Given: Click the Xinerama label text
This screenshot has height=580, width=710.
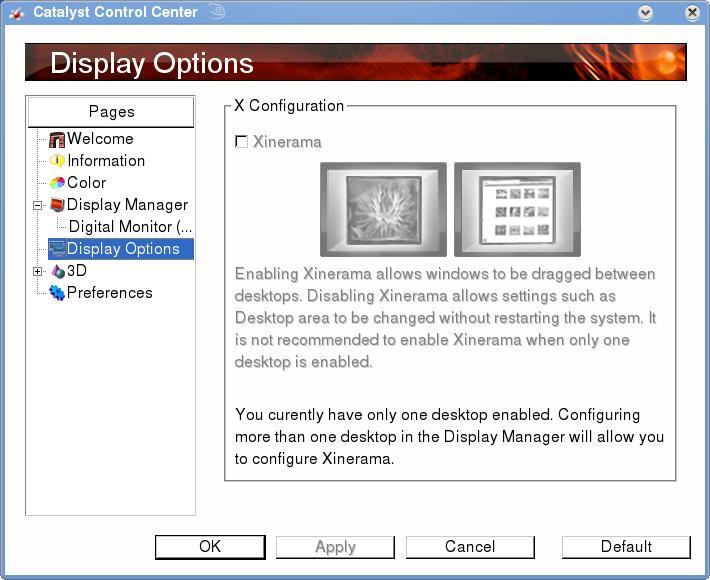Looking at the screenshot, I should click(x=287, y=142).
